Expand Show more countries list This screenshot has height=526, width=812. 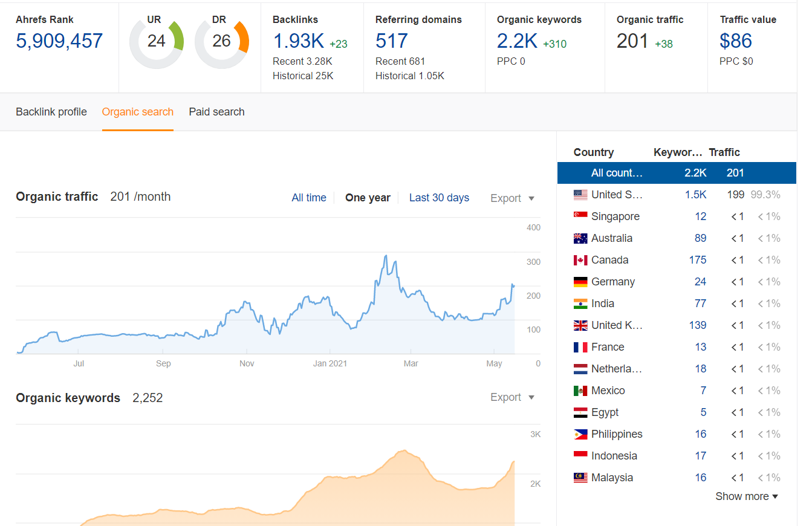tap(746, 496)
